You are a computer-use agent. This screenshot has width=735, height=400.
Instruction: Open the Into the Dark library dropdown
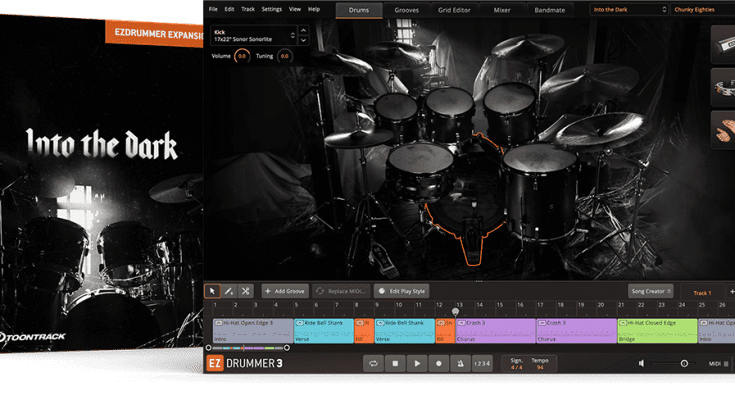point(629,10)
